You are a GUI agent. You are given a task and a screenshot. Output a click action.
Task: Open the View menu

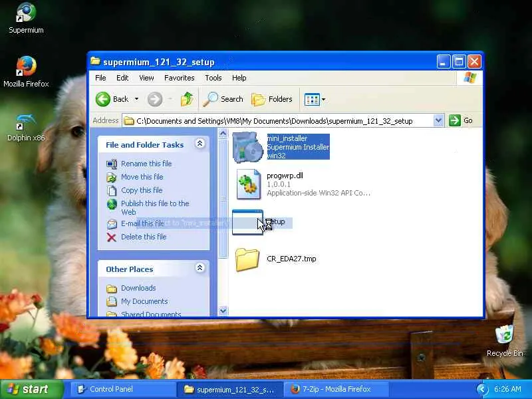tap(146, 78)
